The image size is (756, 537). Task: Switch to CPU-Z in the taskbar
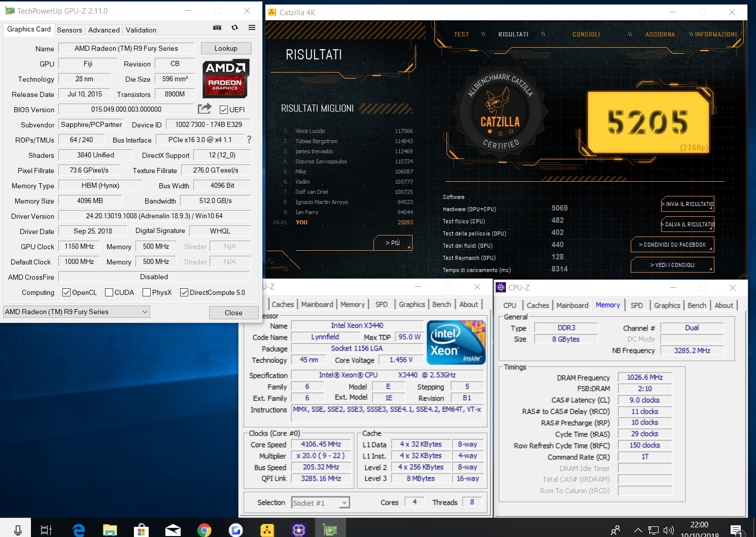point(299,530)
